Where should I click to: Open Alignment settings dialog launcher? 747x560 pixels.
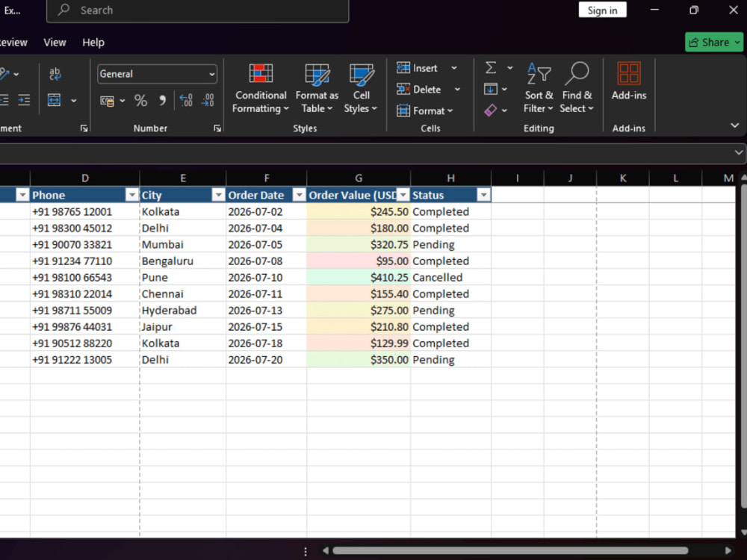(x=84, y=128)
